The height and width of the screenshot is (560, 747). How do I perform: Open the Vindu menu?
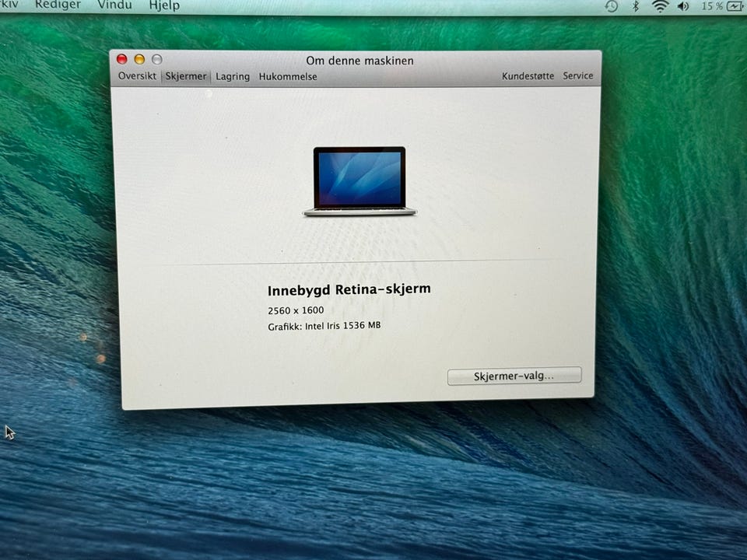[114, 5]
